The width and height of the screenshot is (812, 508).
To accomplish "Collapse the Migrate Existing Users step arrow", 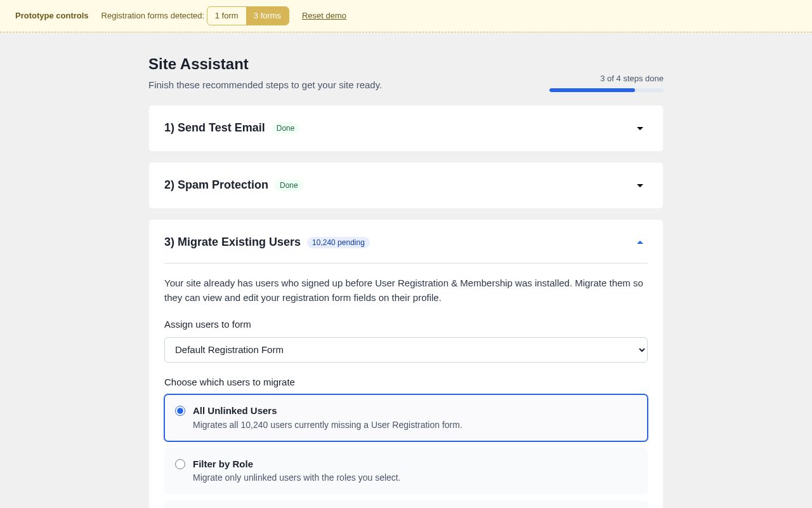I will pyautogui.click(x=640, y=243).
